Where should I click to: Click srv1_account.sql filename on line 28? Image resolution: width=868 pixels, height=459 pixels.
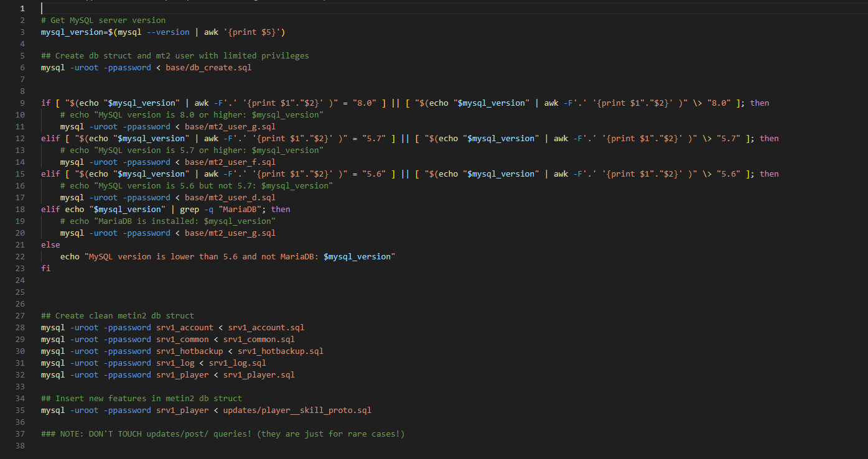pyautogui.click(x=266, y=328)
